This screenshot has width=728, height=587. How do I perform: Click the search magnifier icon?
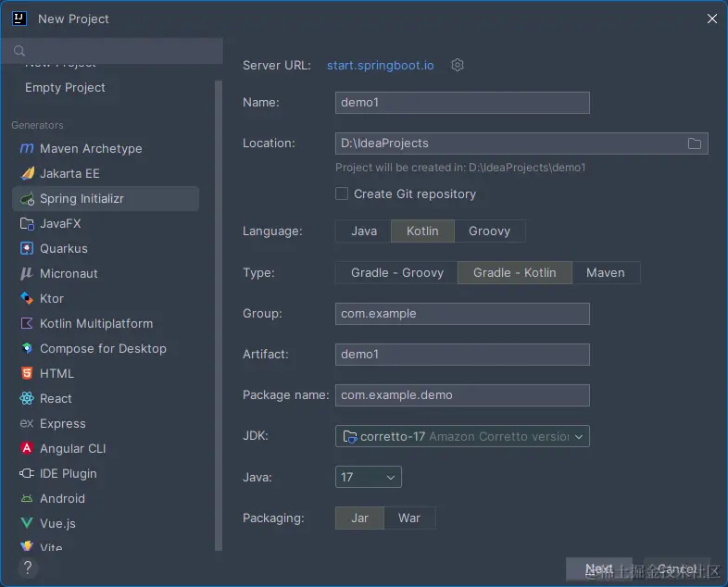[19, 51]
